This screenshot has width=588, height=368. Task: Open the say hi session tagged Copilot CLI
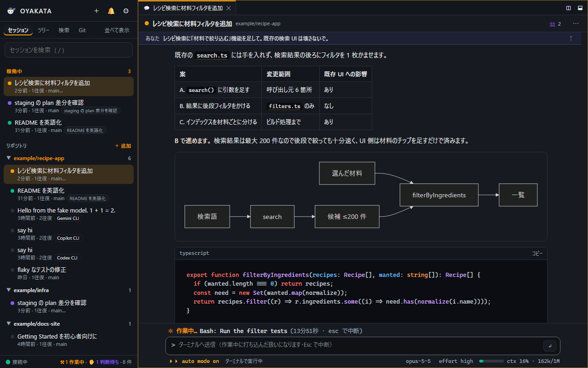[68, 234]
